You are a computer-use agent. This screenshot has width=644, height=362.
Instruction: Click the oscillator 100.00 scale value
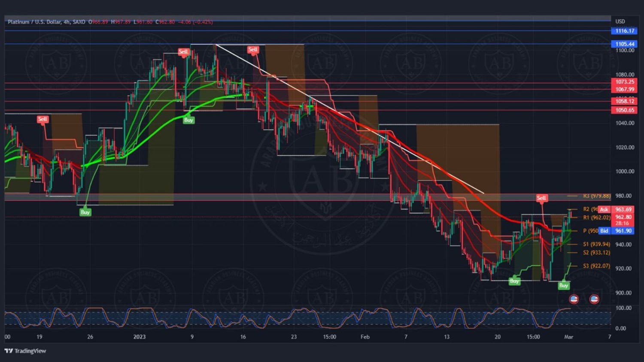point(623,308)
